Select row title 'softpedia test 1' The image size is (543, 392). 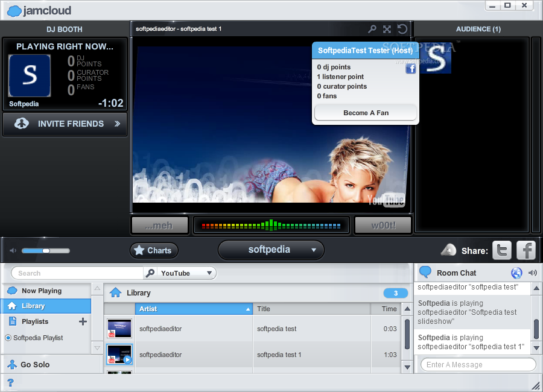279,355
